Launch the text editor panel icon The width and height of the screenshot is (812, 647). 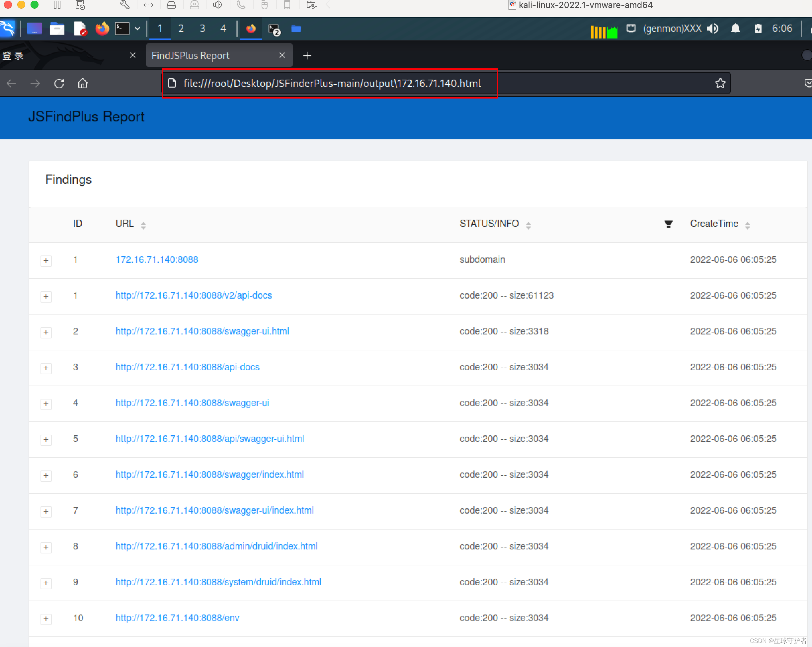pyautogui.click(x=80, y=29)
